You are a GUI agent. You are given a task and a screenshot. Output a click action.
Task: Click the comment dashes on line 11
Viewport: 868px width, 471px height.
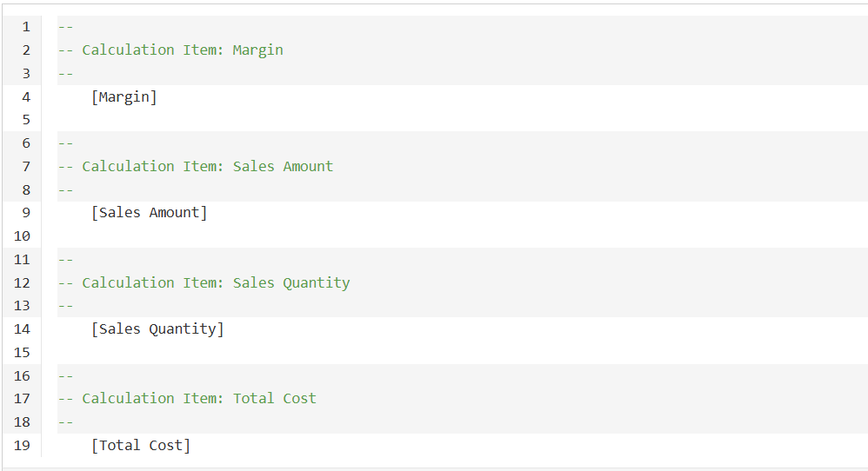coord(65,259)
